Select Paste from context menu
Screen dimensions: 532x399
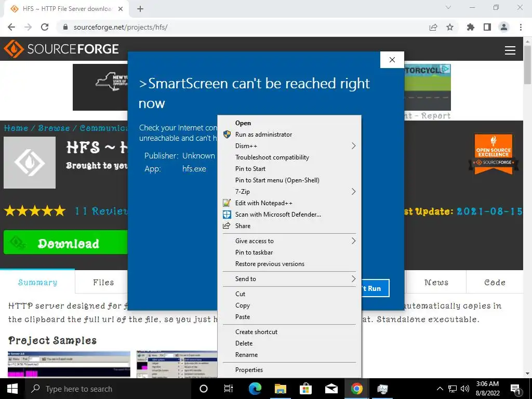[x=289, y=316]
